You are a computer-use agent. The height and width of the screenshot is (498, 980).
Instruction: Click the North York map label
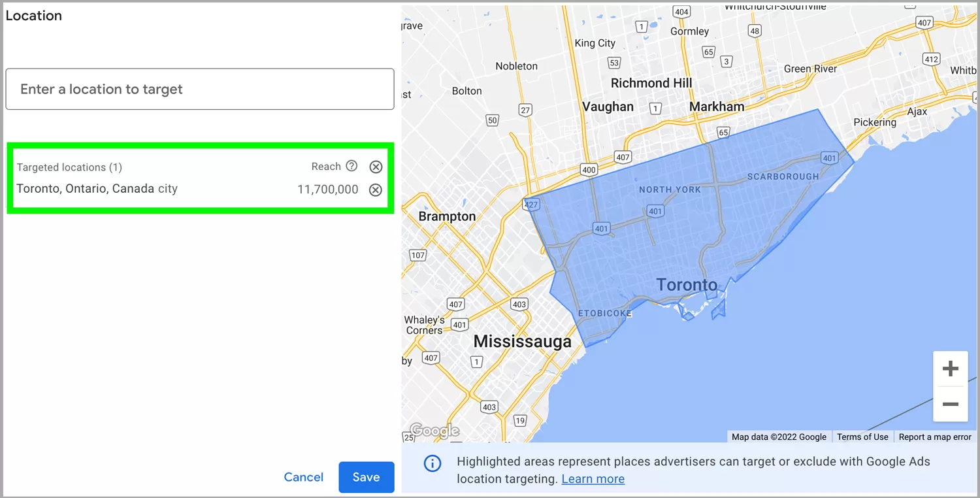670,190
